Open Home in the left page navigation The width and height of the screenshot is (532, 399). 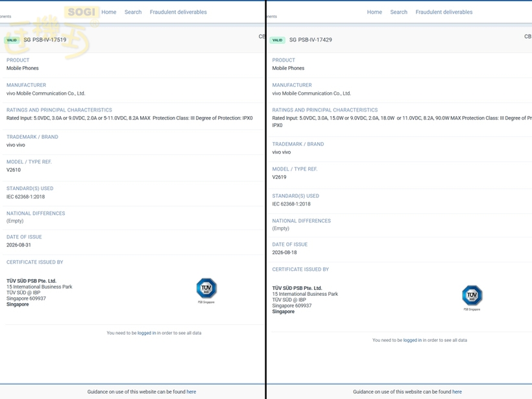tap(109, 12)
